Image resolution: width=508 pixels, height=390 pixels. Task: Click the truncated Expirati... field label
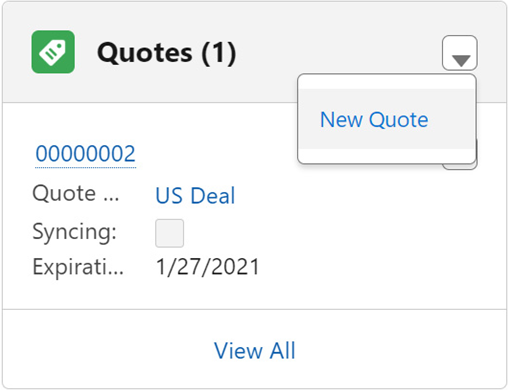pos(78,267)
